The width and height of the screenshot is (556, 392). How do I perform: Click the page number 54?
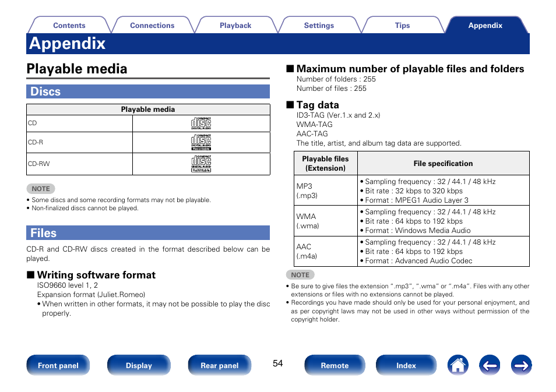[277, 363]
